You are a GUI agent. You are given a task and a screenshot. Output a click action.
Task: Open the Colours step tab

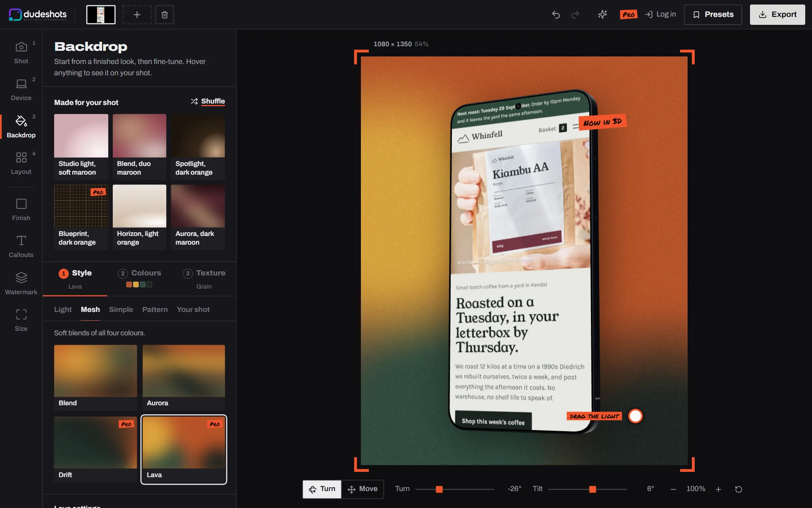[139, 279]
